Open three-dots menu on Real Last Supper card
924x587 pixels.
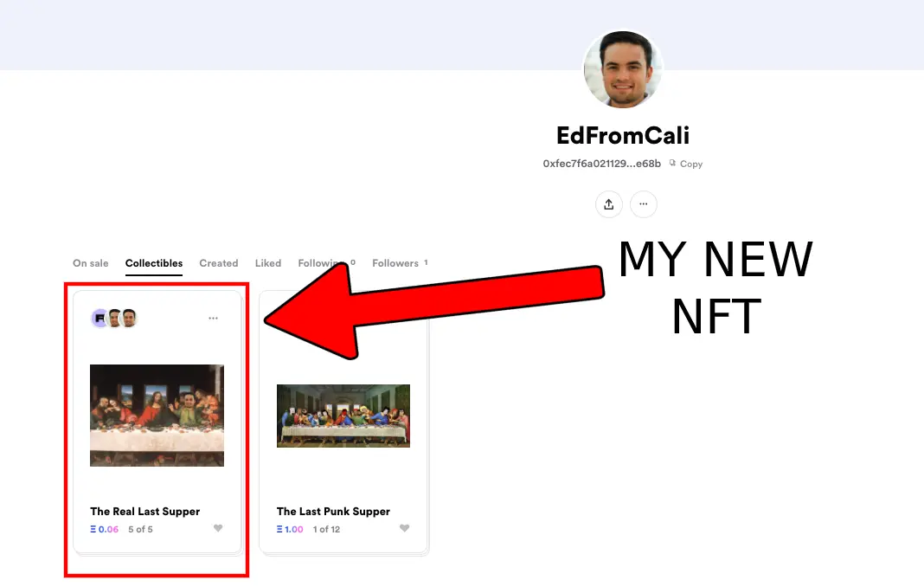(214, 318)
